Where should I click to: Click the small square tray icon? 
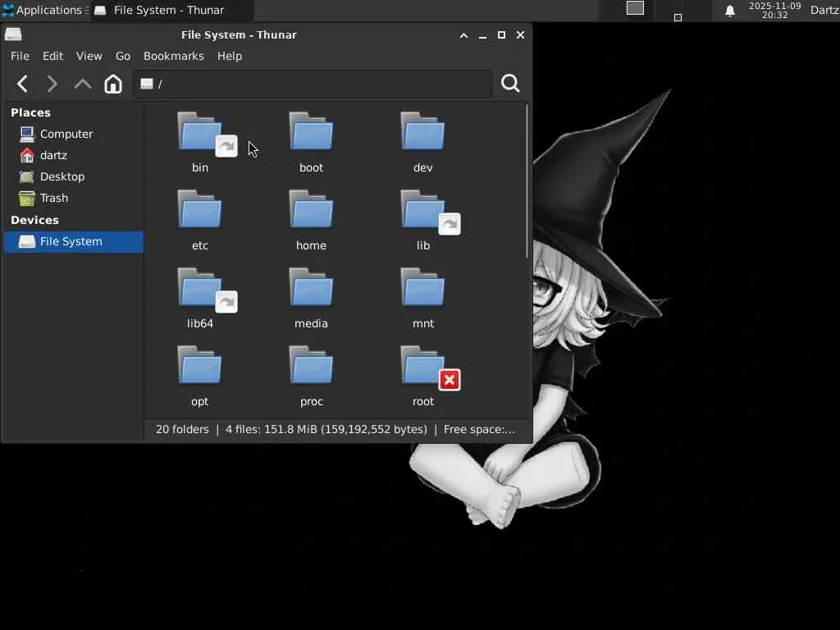[678, 17]
